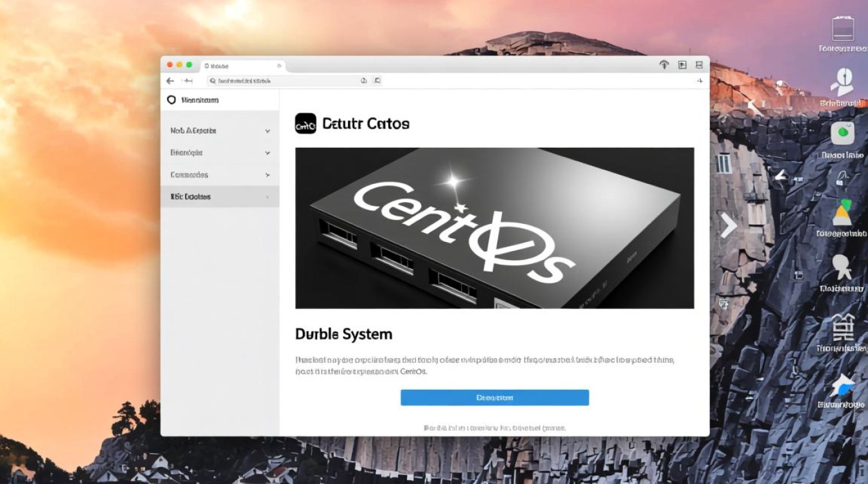The image size is (868, 484).
Task: Open the green circle desktop icon
Action: [842, 133]
